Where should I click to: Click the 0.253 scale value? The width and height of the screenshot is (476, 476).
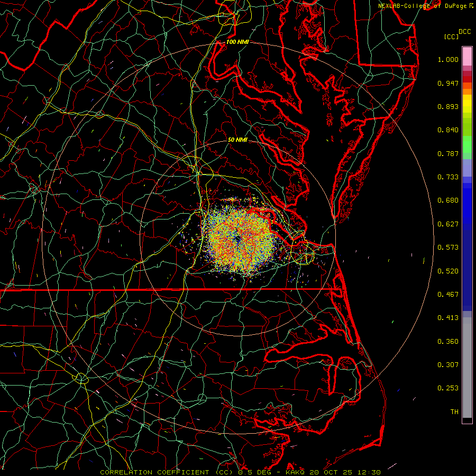448,388
